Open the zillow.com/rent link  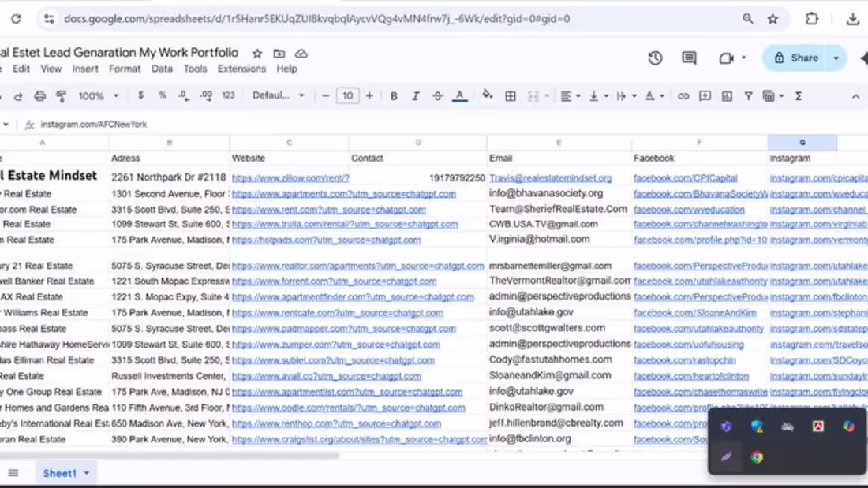pos(290,178)
